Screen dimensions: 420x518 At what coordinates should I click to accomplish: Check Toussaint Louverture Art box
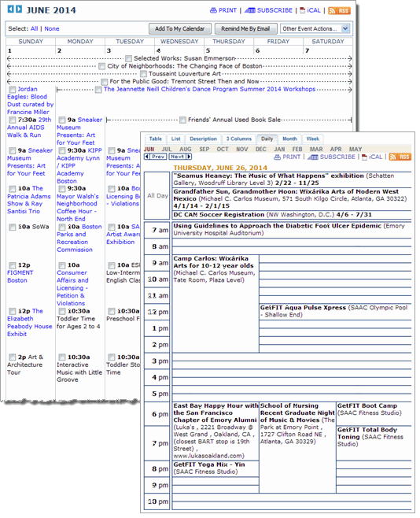pos(143,74)
